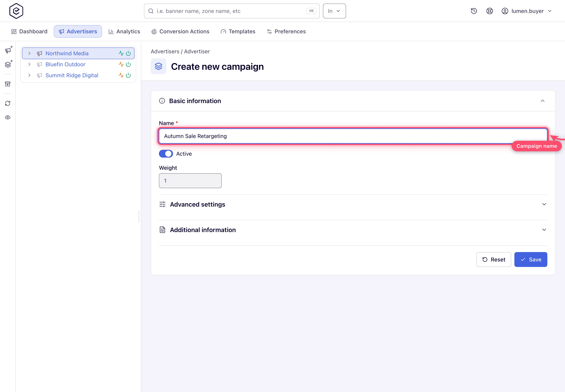
Task: Click the Advertiser breadcrumb link
Action: tap(197, 51)
